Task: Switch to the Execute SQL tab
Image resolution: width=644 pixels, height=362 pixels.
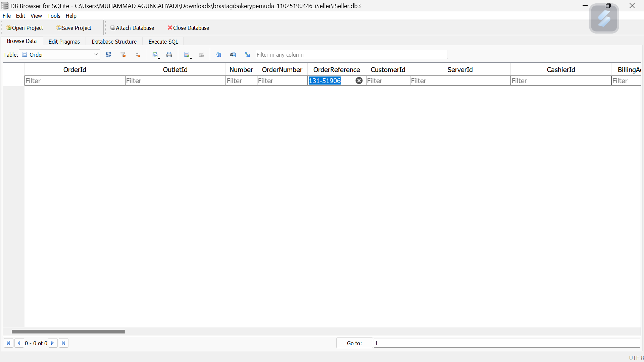Action: click(x=163, y=42)
